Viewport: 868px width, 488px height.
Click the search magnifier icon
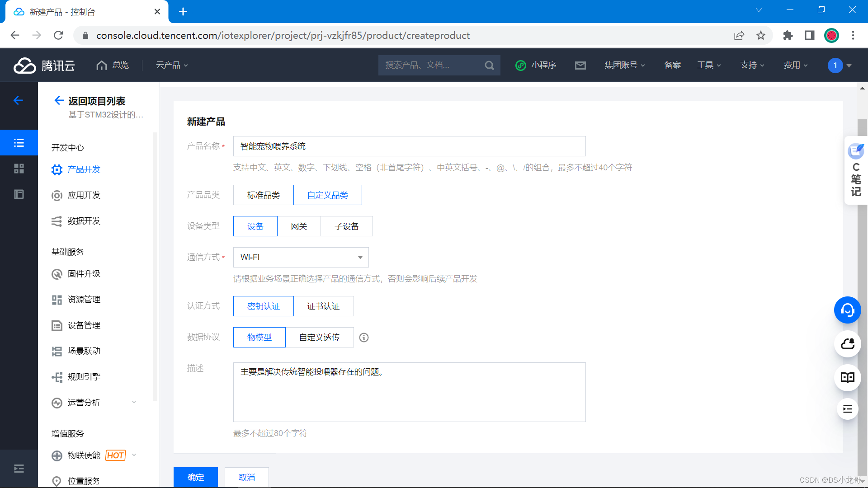click(489, 66)
